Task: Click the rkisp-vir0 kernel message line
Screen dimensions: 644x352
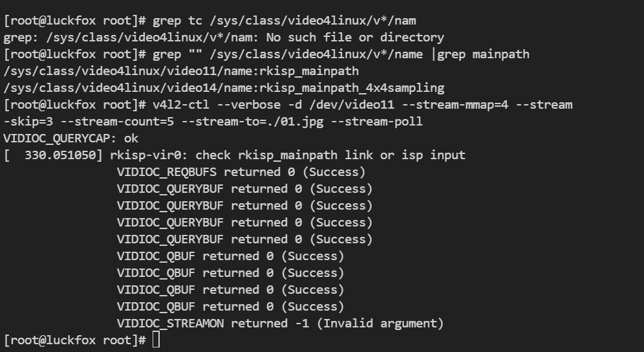Action: pos(235,155)
